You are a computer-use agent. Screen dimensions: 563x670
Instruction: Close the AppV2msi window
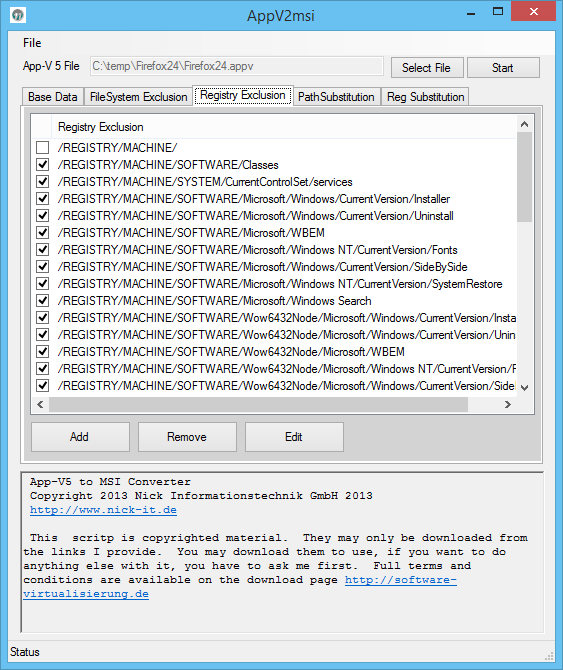[x=534, y=12]
